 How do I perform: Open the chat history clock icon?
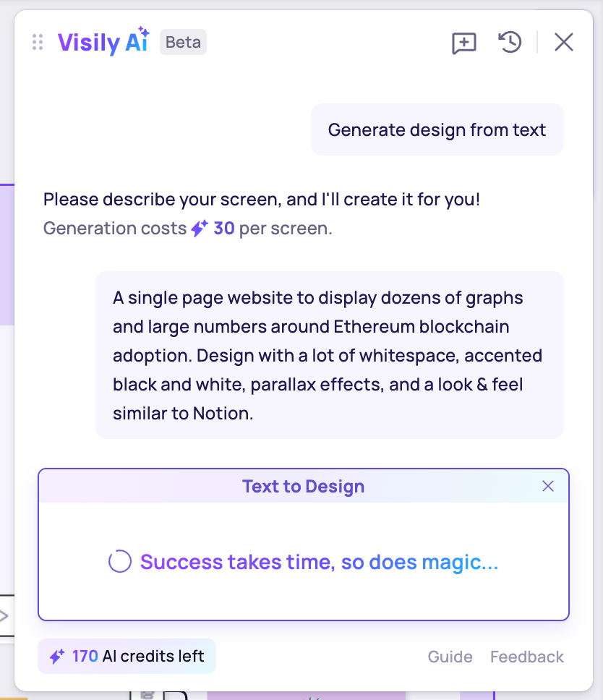(x=510, y=43)
